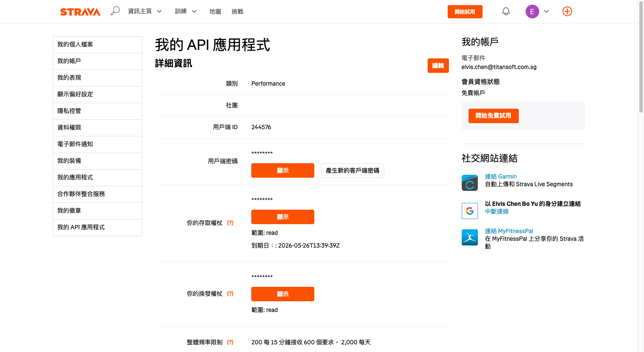The image size is (644, 352).
Task: Click the Strava logo
Action: (80, 12)
